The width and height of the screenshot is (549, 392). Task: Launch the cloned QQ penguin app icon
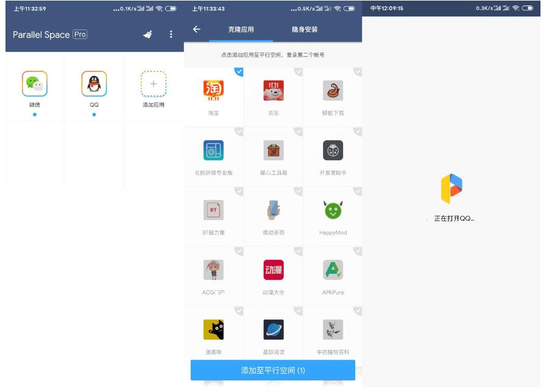(x=94, y=84)
